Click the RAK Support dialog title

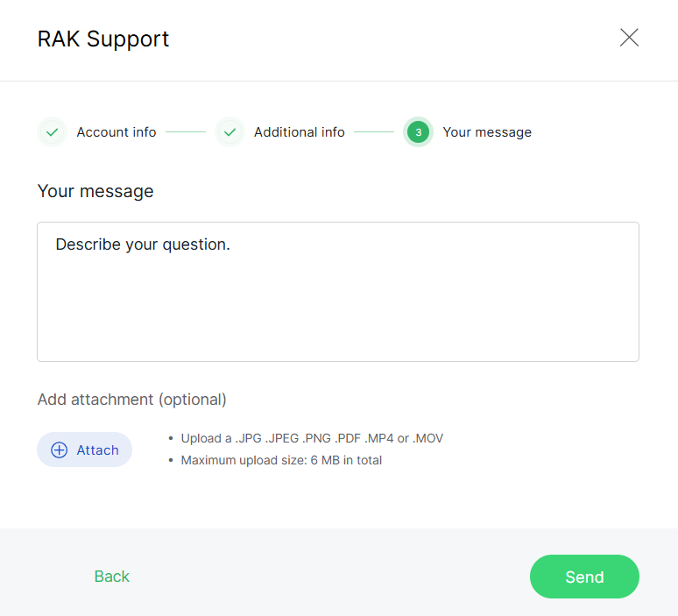coord(103,39)
